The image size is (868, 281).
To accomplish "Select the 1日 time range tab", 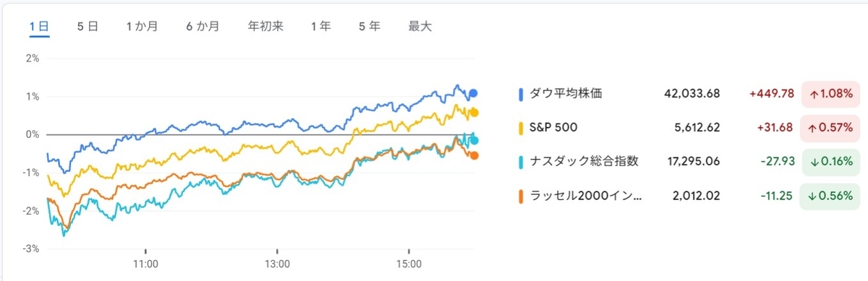I will (39, 26).
